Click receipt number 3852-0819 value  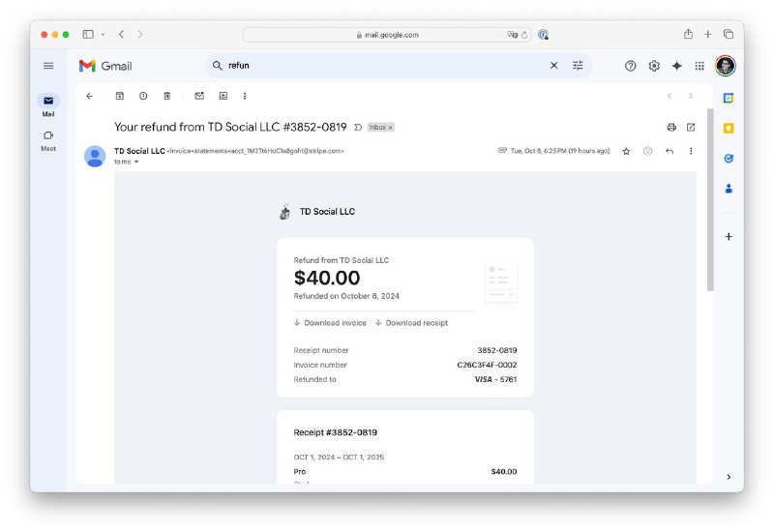coord(497,350)
